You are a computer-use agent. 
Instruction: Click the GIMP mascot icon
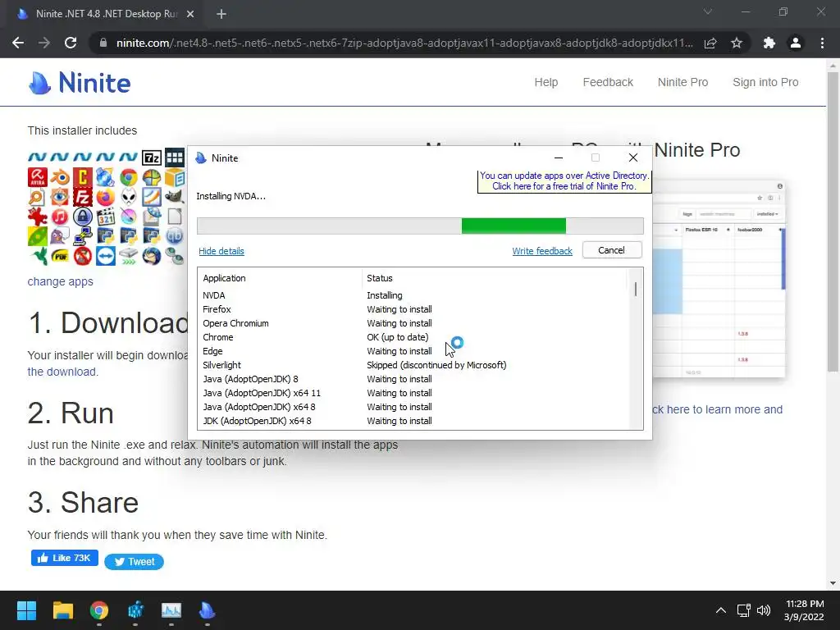pos(174,197)
